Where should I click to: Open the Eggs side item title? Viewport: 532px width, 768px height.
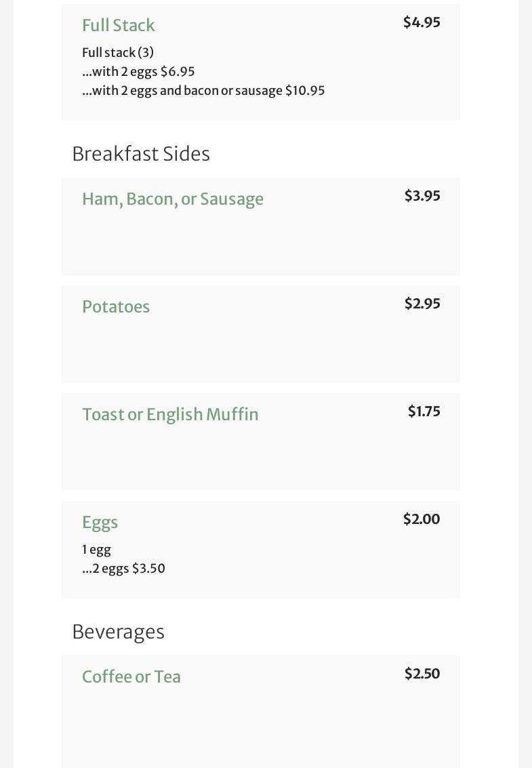click(x=100, y=522)
